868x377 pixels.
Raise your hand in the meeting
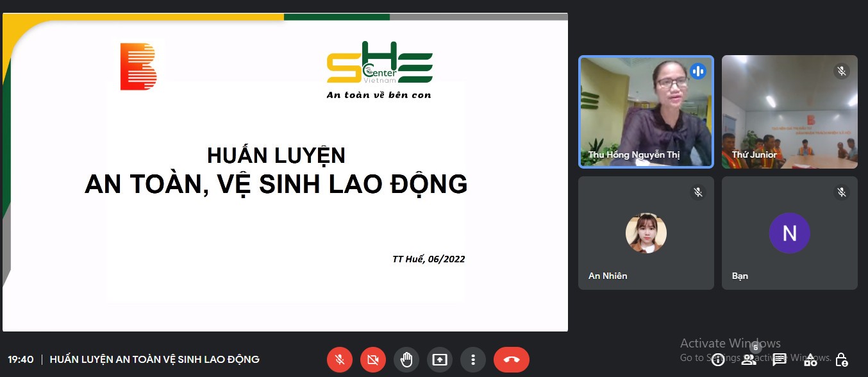tap(406, 360)
